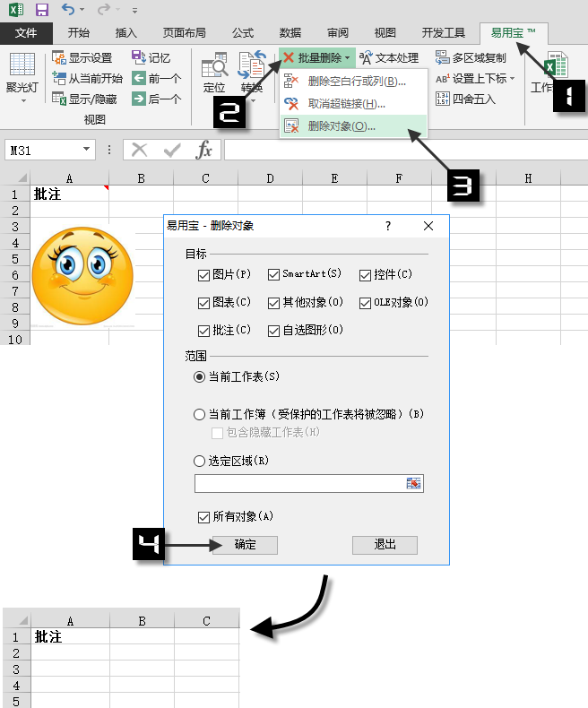
Task: Toggle the 图表(C) checkbox
Action: click(203, 304)
